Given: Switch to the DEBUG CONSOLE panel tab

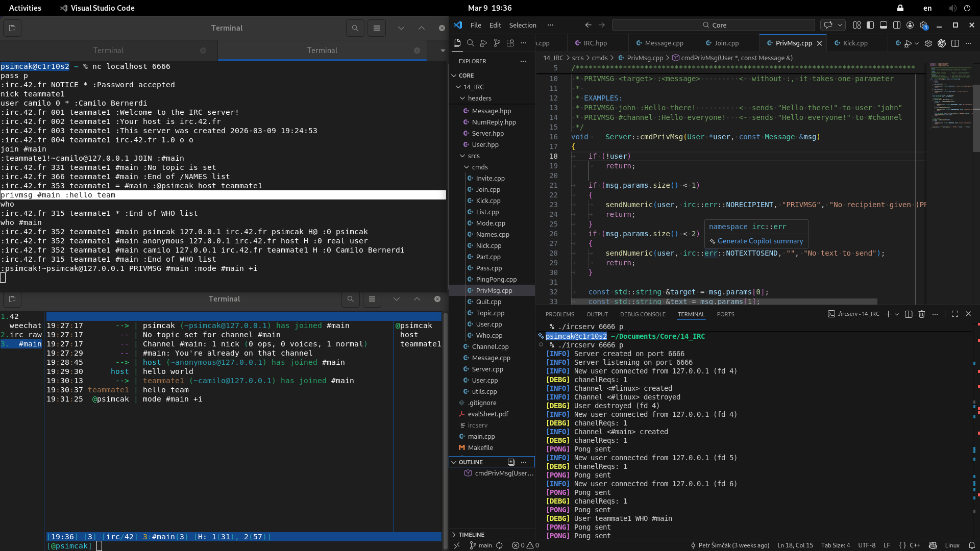Looking at the screenshot, I should [x=643, y=314].
